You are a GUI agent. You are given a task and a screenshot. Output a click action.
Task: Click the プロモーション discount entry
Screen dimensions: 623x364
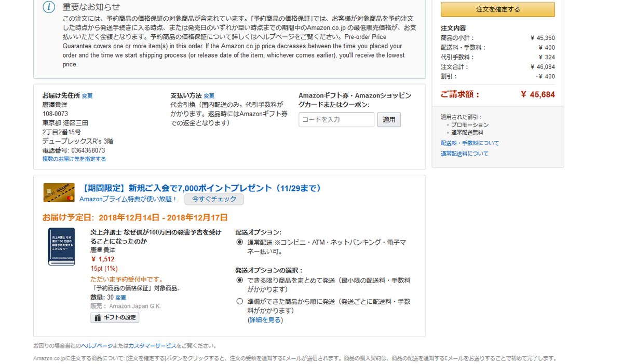coord(470,125)
